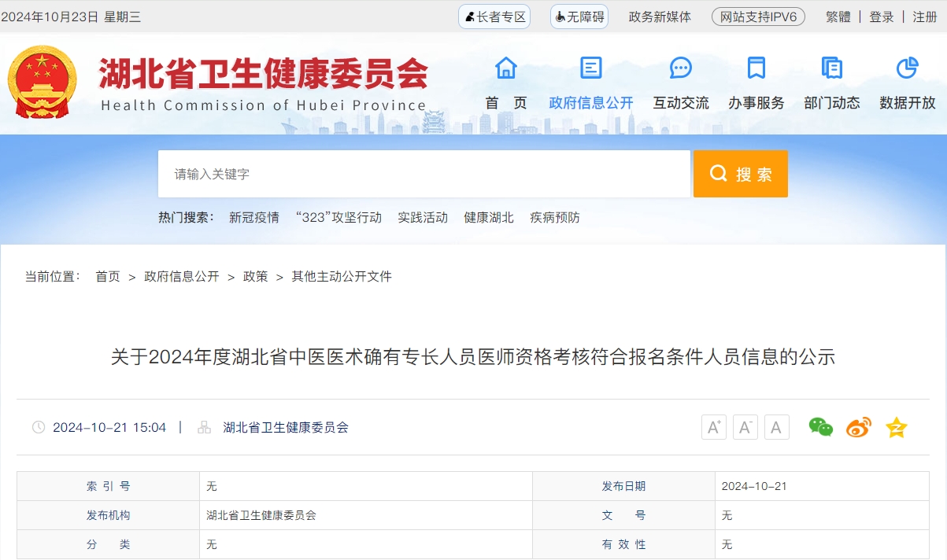Click the source 湖北省卫生健康委员会 beside the time
The height and width of the screenshot is (560, 947).
pos(286,428)
